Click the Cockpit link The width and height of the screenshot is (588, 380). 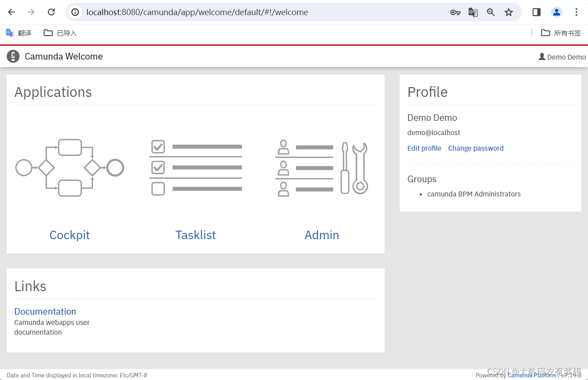[x=70, y=235]
